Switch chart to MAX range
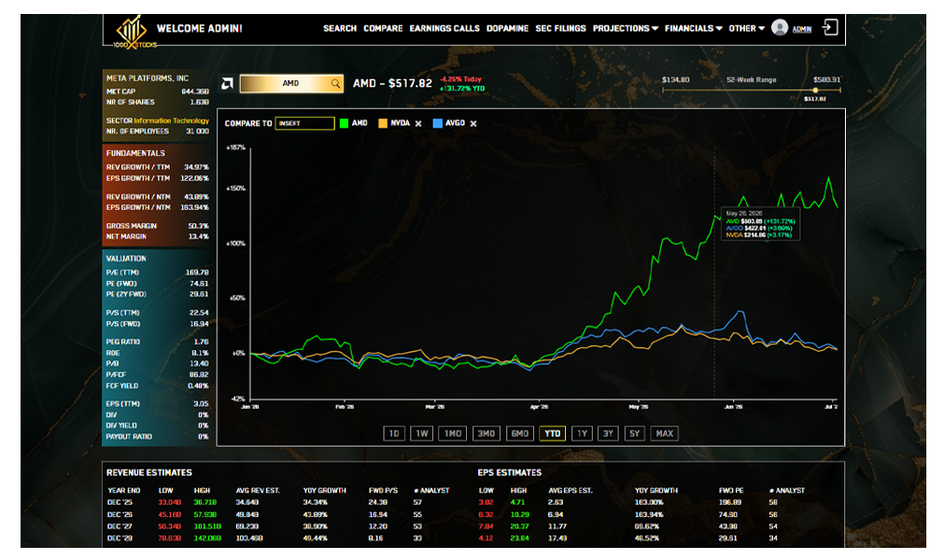The image size is (945, 560). click(664, 434)
